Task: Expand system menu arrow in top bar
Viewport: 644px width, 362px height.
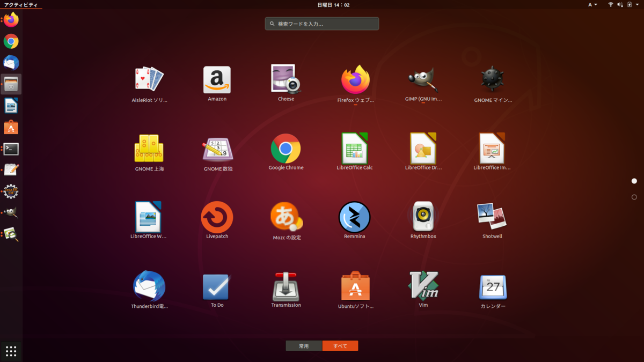Action: click(638, 5)
